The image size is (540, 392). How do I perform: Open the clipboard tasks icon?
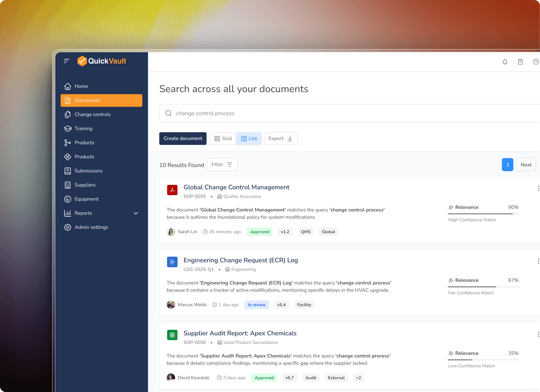point(520,62)
